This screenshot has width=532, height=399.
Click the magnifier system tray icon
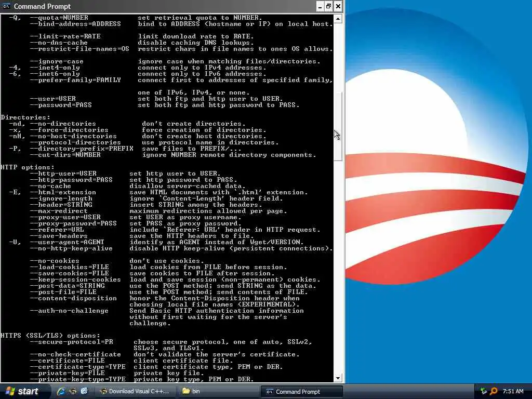tap(494, 391)
